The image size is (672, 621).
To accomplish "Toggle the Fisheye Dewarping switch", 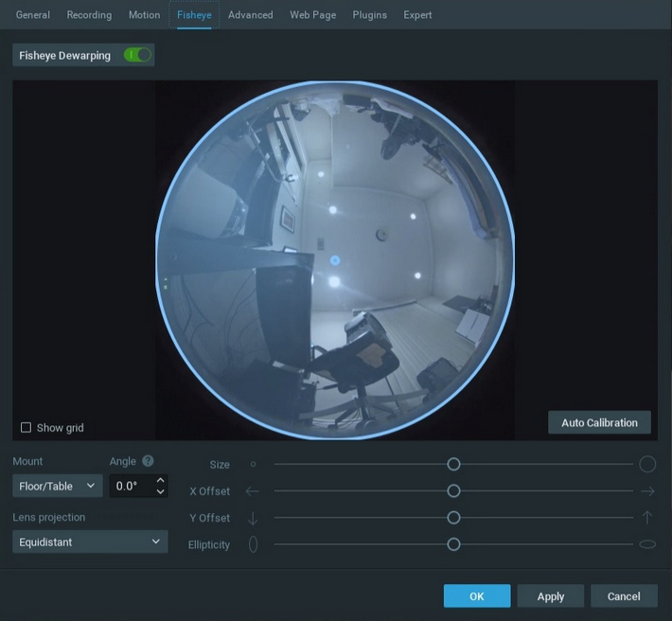I will [x=137, y=55].
